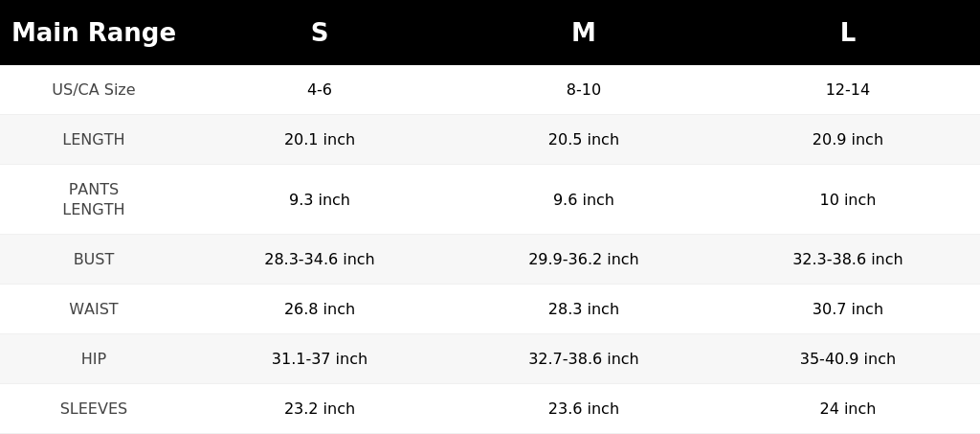980x434 pixels.
Task: Select the 8-10 US/CA size cell
Action: click(583, 89)
